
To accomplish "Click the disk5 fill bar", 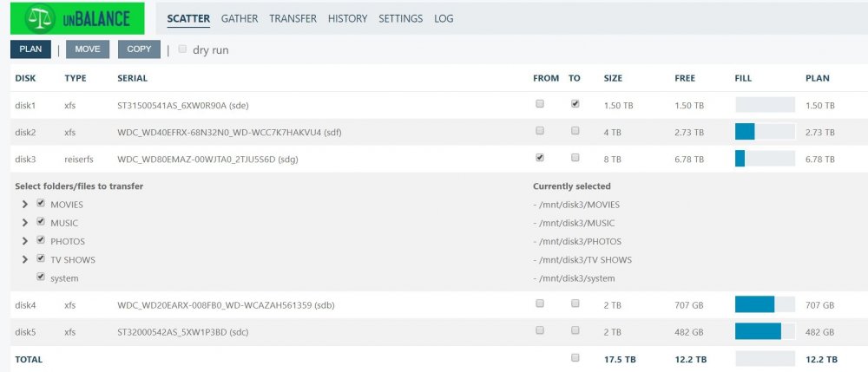I will click(765, 331).
